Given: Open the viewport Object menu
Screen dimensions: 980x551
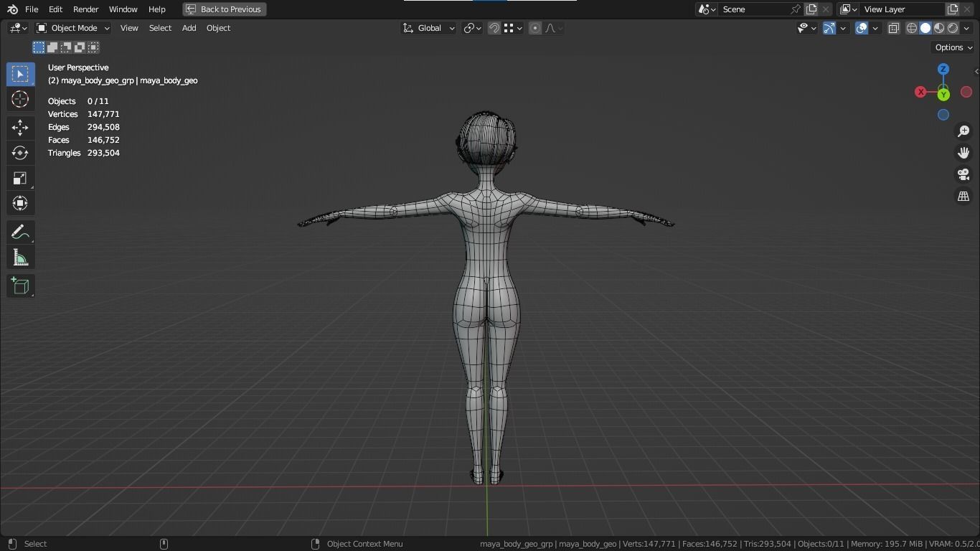Looking at the screenshot, I should pos(218,28).
